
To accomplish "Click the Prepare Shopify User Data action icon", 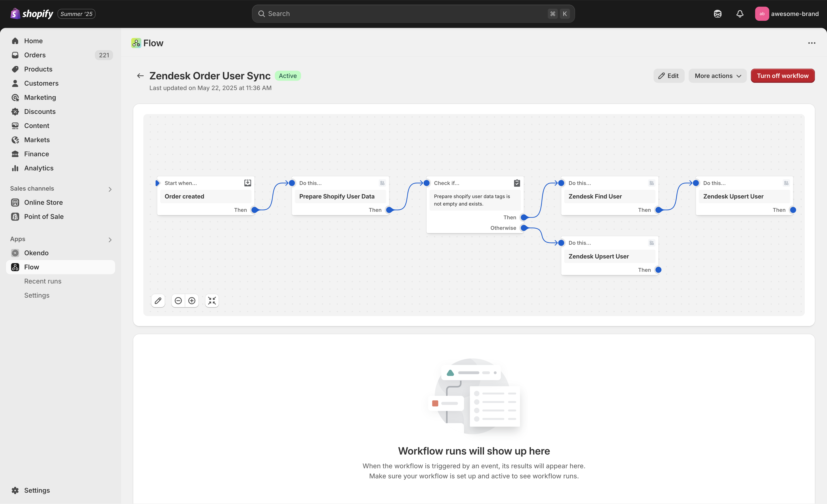I will pos(382,183).
